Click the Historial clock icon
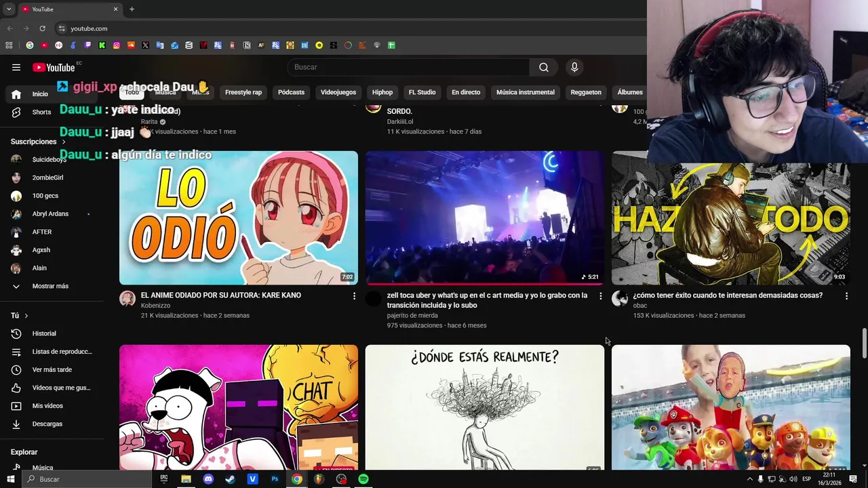The width and height of the screenshot is (868, 488). click(x=16, y=333)
